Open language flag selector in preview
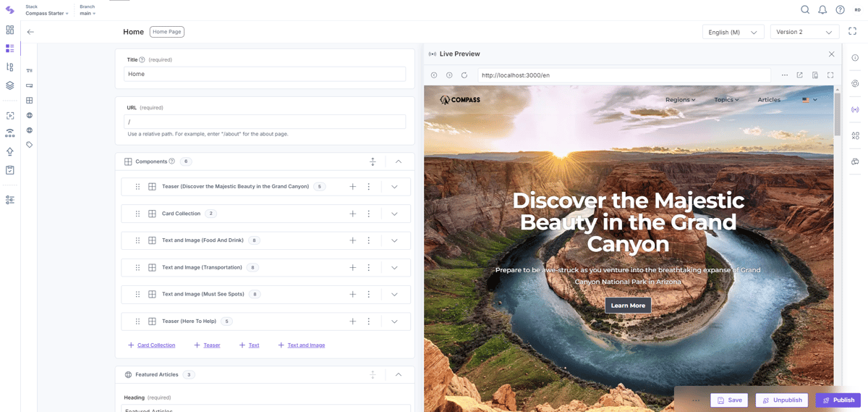 point(809,100)
